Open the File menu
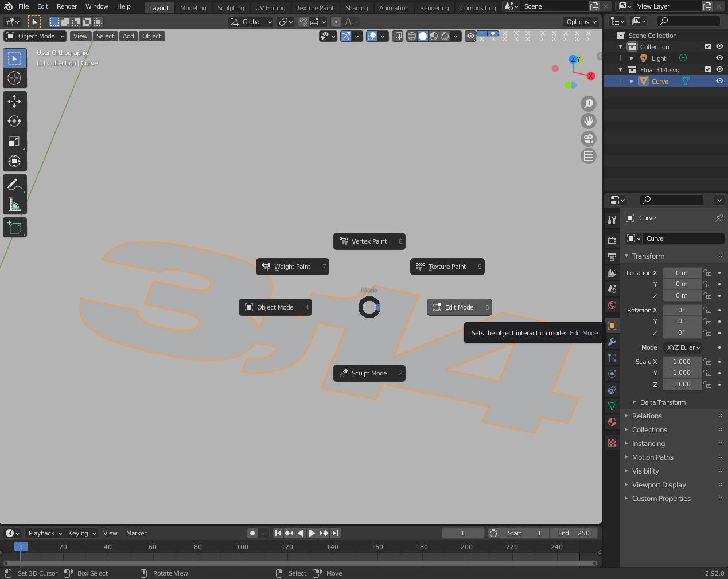This screenshot has height=579, width=728. (24, 6)
